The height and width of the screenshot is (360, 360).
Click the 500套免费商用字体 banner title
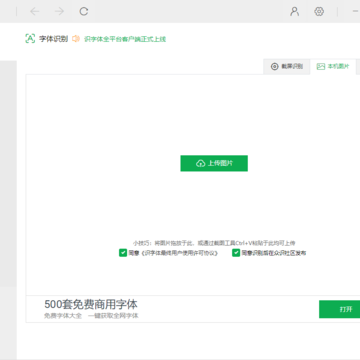tap(91, 305)
